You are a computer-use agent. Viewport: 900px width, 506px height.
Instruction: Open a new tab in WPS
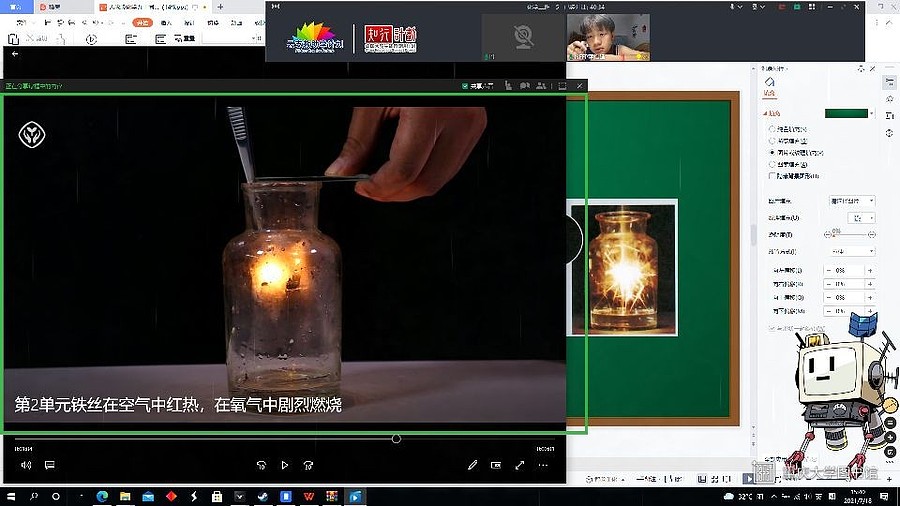[x=220, y=7]
